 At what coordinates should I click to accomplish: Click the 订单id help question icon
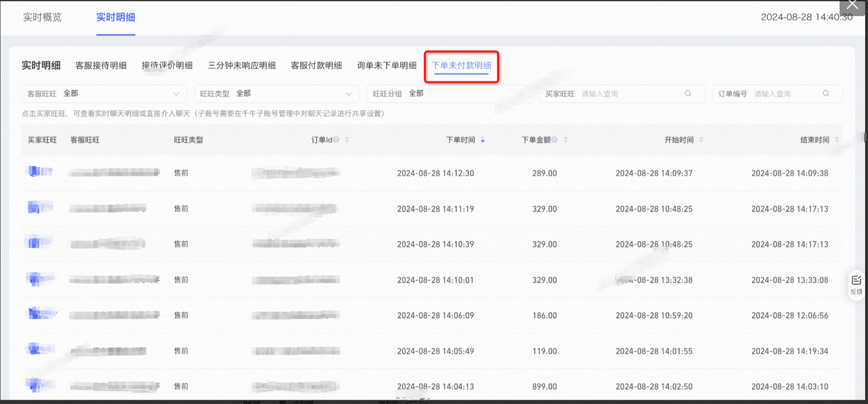pos(336,140)
